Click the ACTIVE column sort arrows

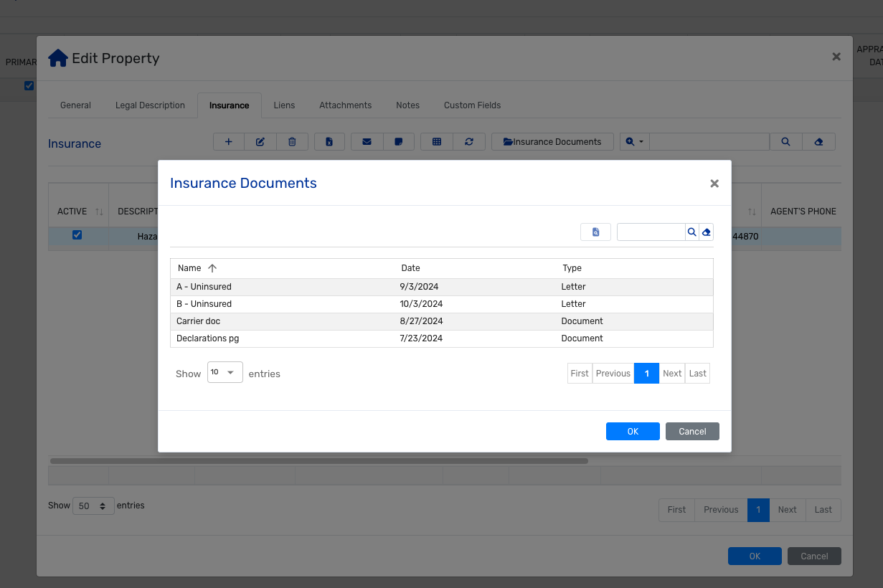(x=99, y=212)
